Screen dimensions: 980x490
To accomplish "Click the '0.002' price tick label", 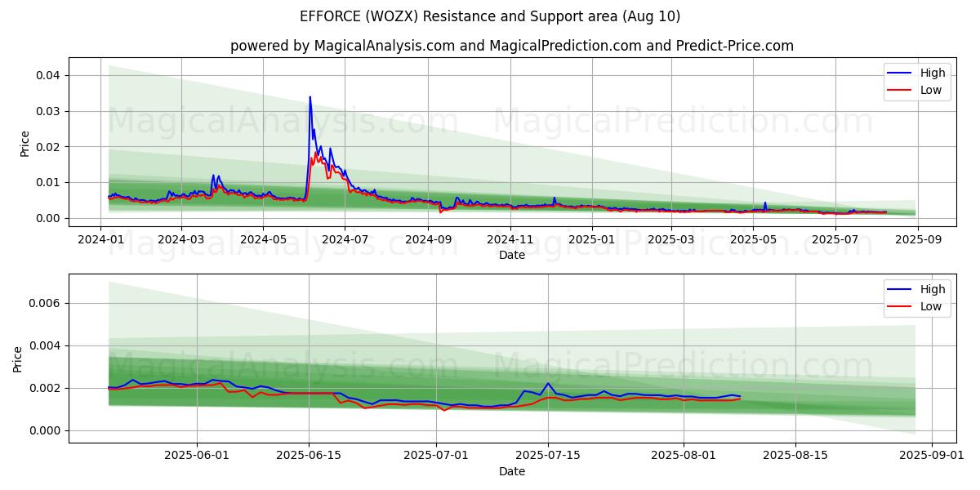I will [47, 388].
